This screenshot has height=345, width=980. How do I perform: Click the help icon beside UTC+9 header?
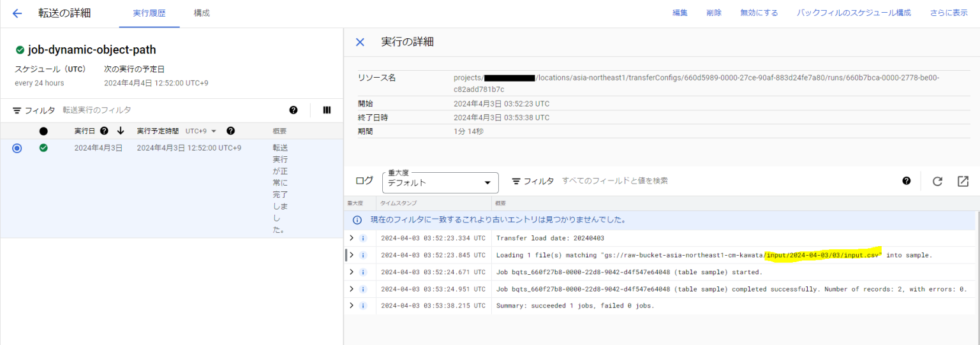(231, 131)
